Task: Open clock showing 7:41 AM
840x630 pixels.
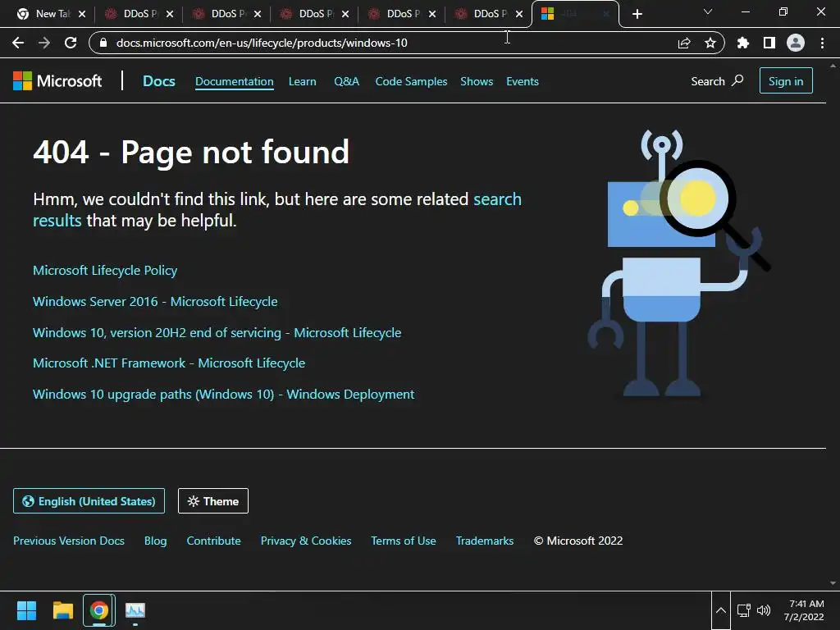Action: click(x=804, y=610)
